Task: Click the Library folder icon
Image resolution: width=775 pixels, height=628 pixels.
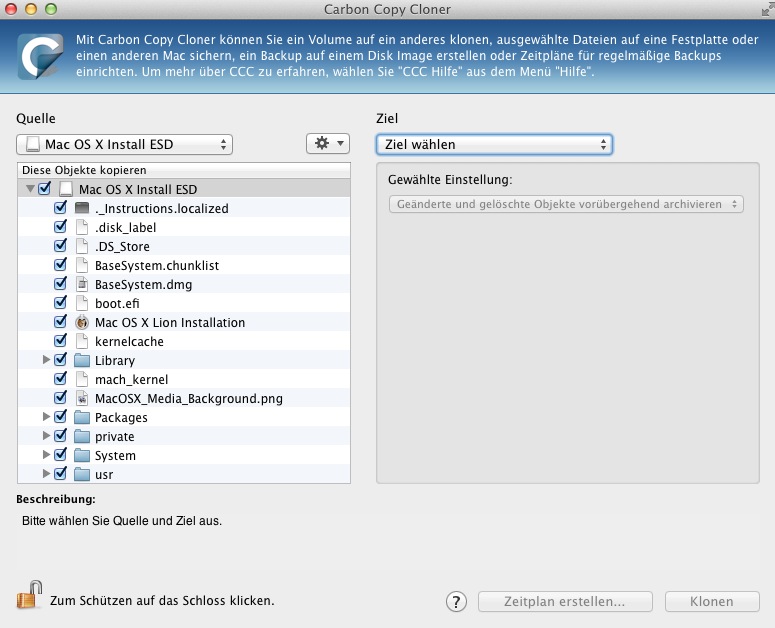Action: [83, 361]
